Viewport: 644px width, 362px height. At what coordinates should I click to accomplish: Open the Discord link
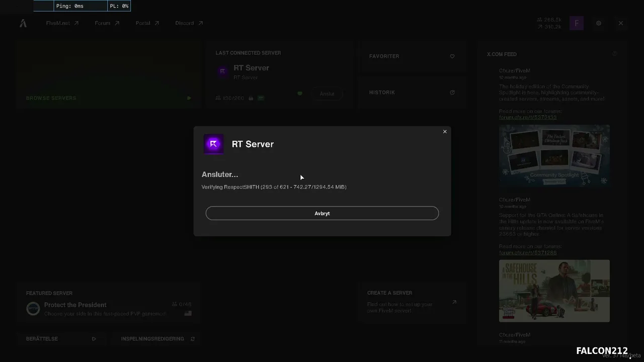tap(189, 23)
